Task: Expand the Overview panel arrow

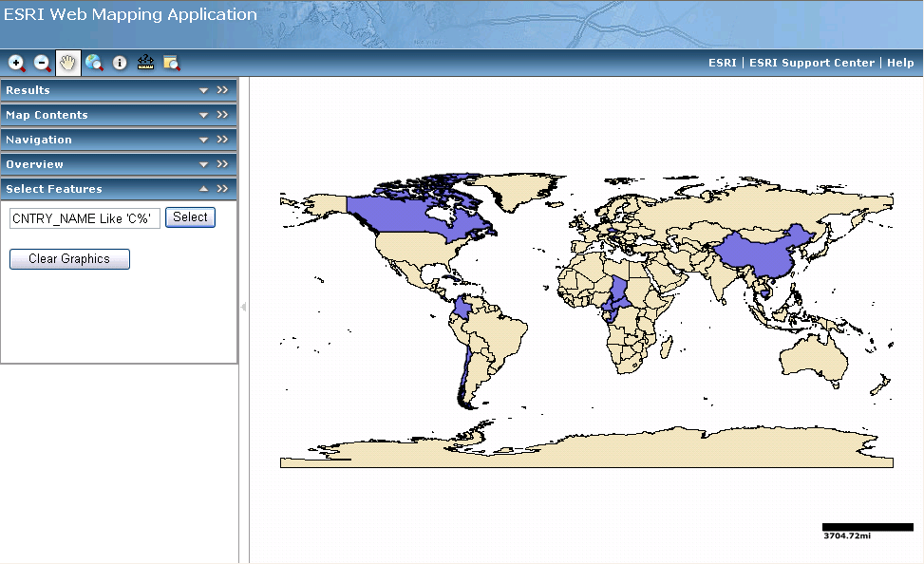Action: pos(203,164)
